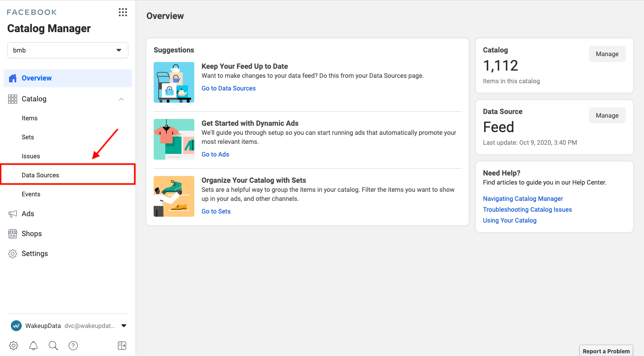The image size is (644, 356).
Task: Open Troubleshooting Catalog Issues link
Action: 527,209
